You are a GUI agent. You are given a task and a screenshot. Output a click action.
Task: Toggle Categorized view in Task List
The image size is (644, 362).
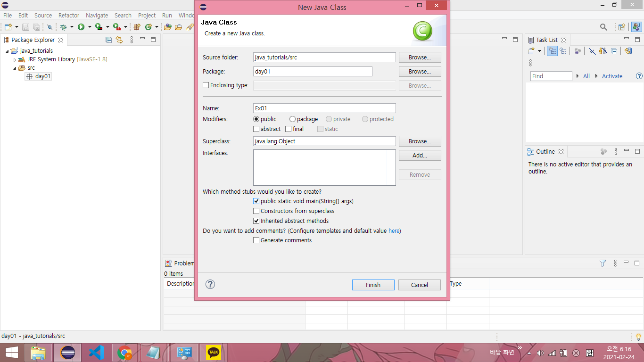click(552, 51)
